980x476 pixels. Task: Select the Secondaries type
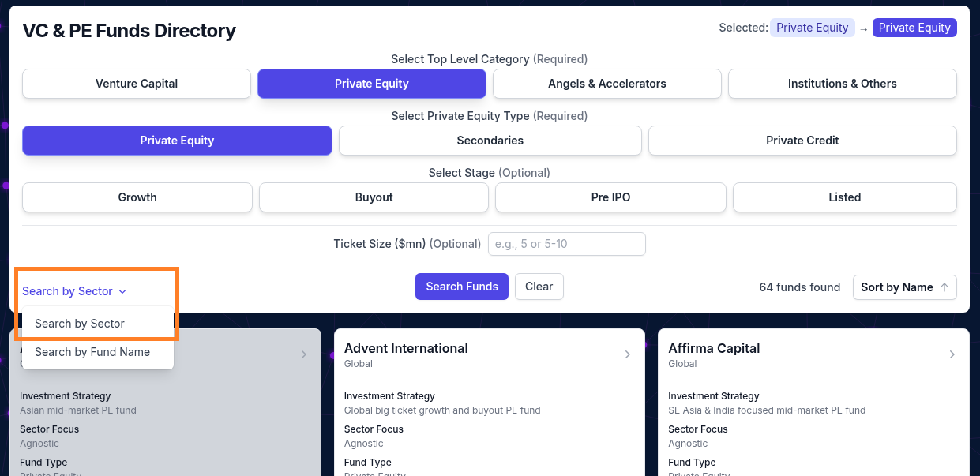(x=490, y=141)
